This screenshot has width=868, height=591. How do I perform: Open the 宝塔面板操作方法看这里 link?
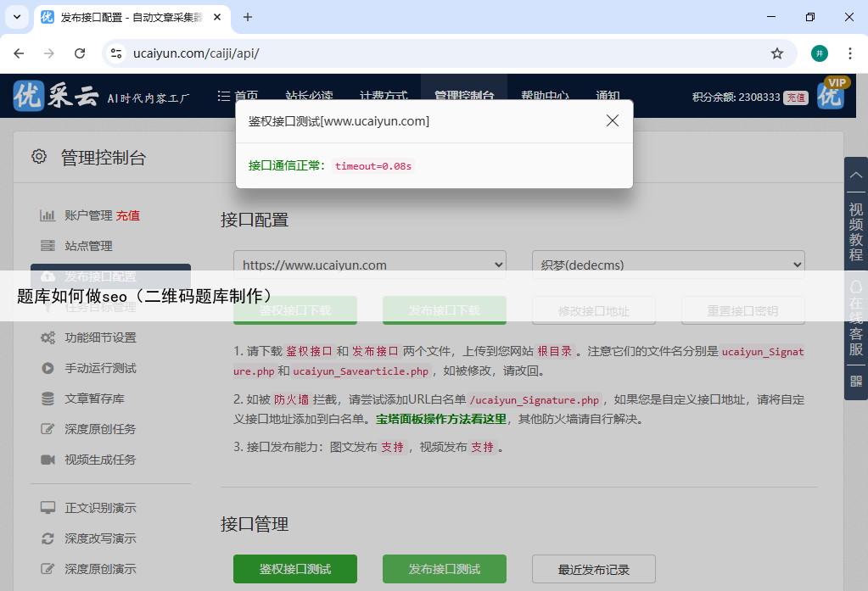tap(441, 419)
